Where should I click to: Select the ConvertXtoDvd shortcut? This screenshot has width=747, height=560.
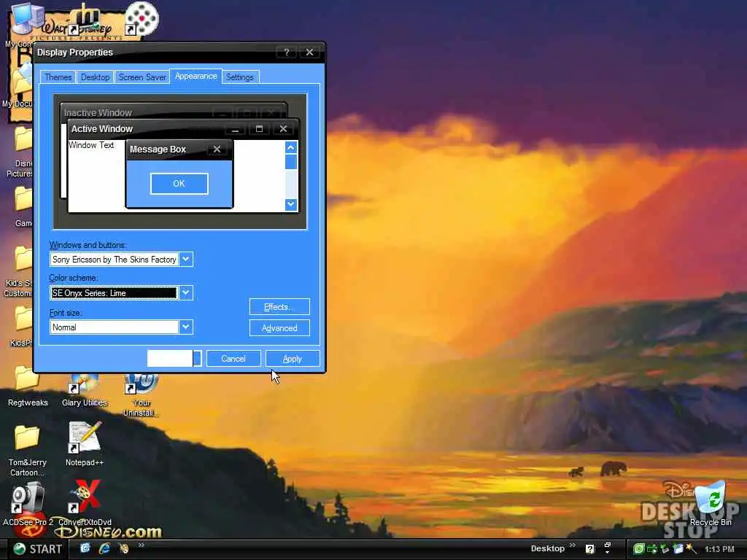85,503
